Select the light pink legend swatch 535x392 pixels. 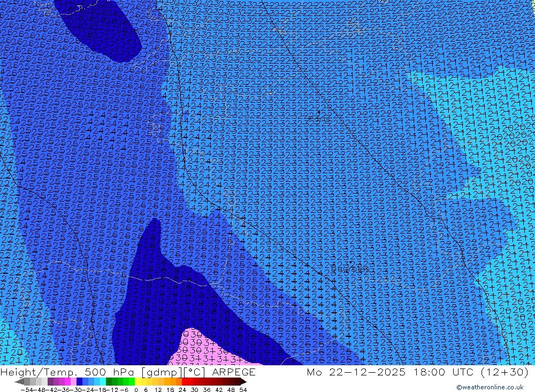click(73, 382)
